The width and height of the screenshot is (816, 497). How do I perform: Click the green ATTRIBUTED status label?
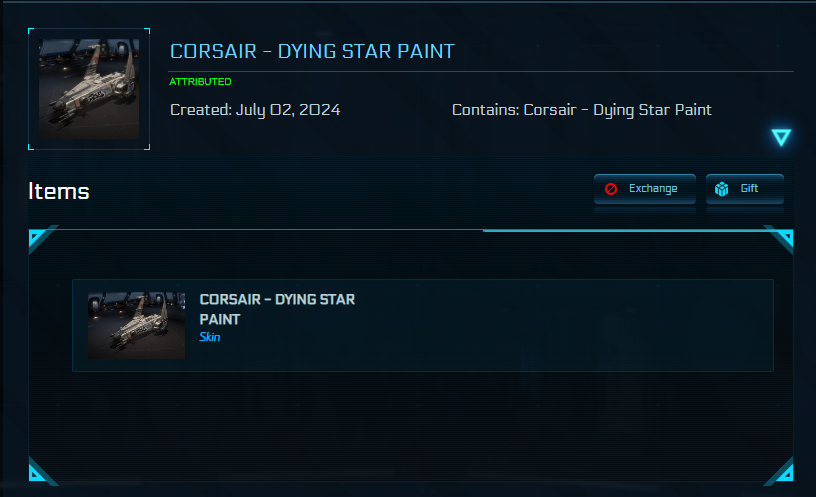click(200, 82)
